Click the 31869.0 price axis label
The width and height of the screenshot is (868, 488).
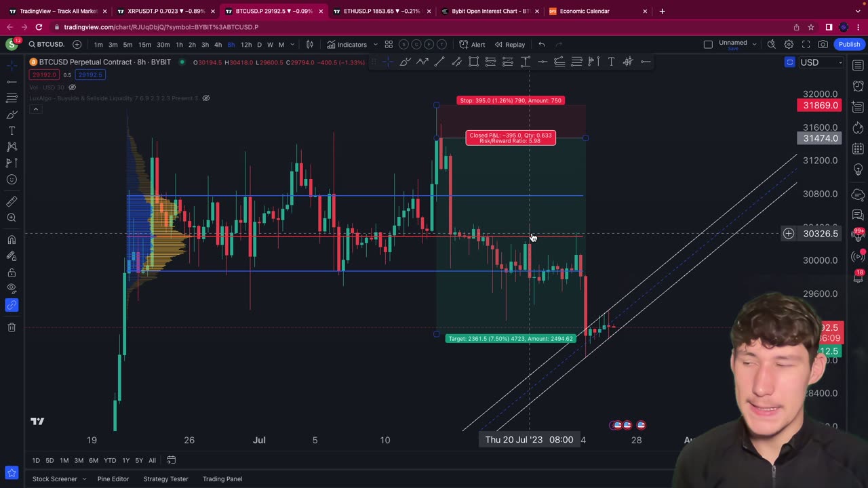820,105
